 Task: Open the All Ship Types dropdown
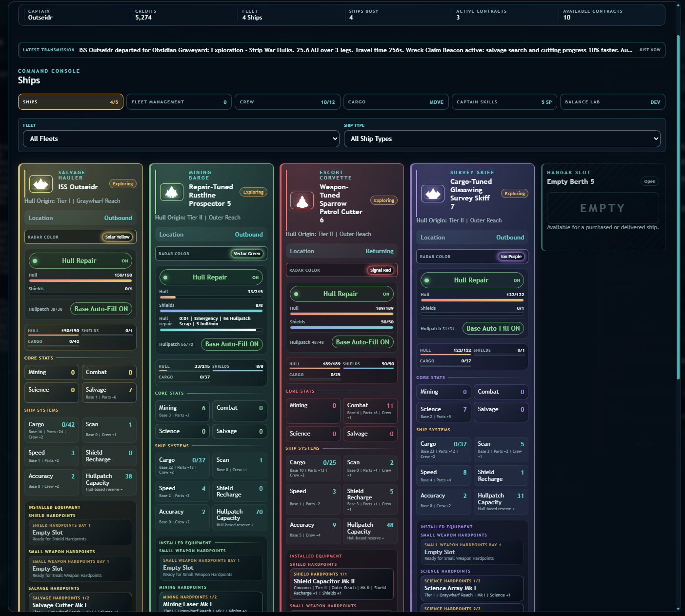click(502, 139)
